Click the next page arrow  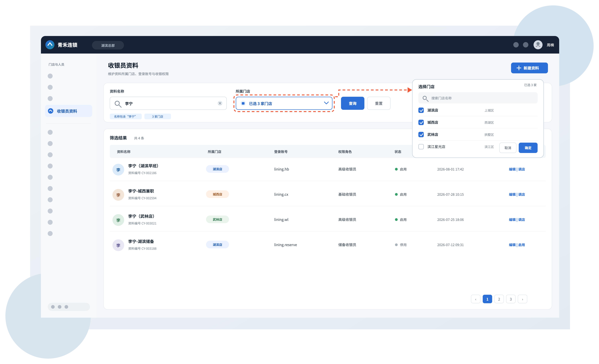coord(522,299)
